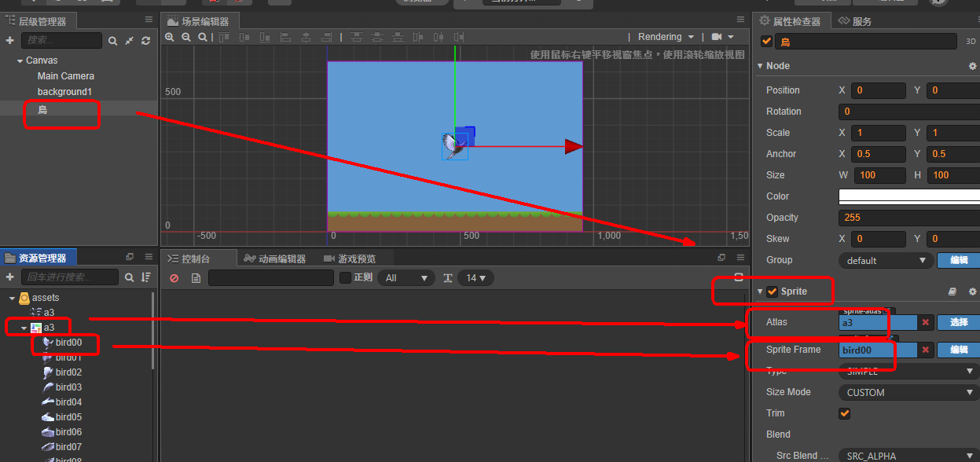Click the Atlas 选择 button

(958, 322)
